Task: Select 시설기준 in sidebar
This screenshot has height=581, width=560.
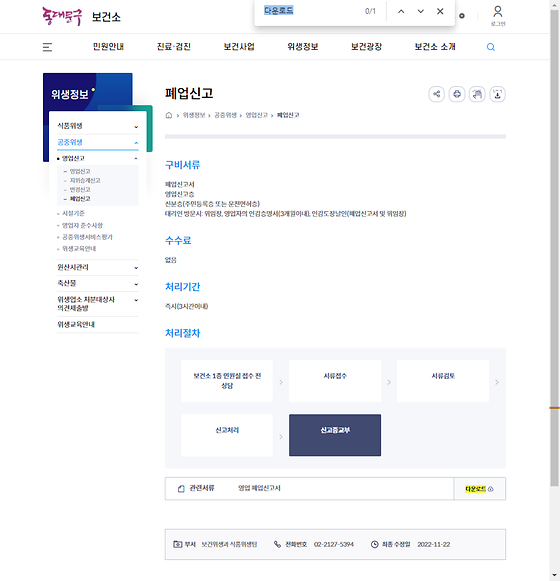Action: click(x=73, y=213)
